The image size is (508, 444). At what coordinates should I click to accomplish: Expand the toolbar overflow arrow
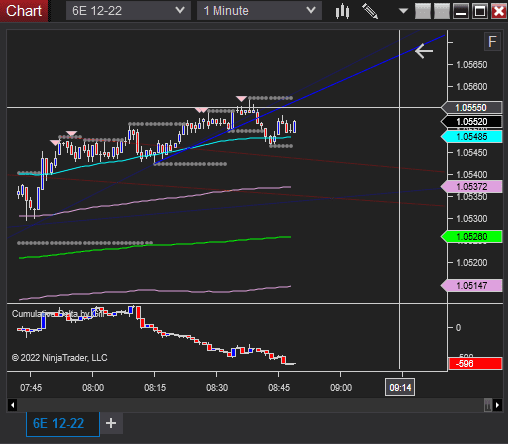point(403,11)
